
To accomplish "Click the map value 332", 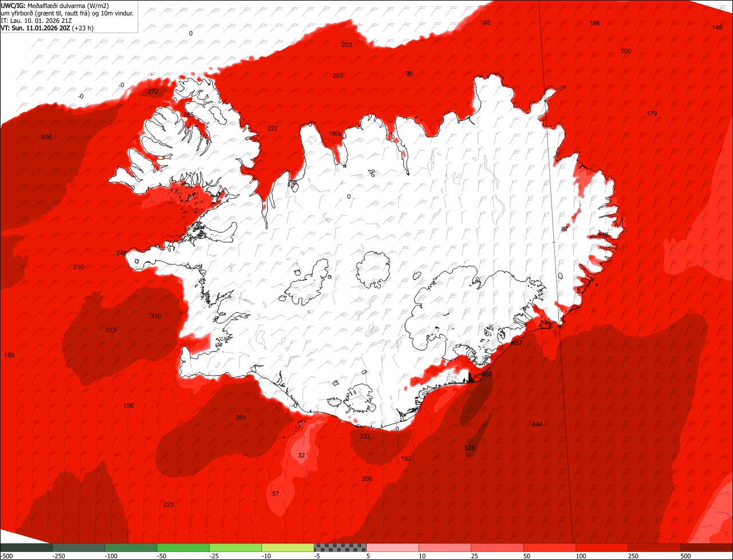I will pos(365,436).
